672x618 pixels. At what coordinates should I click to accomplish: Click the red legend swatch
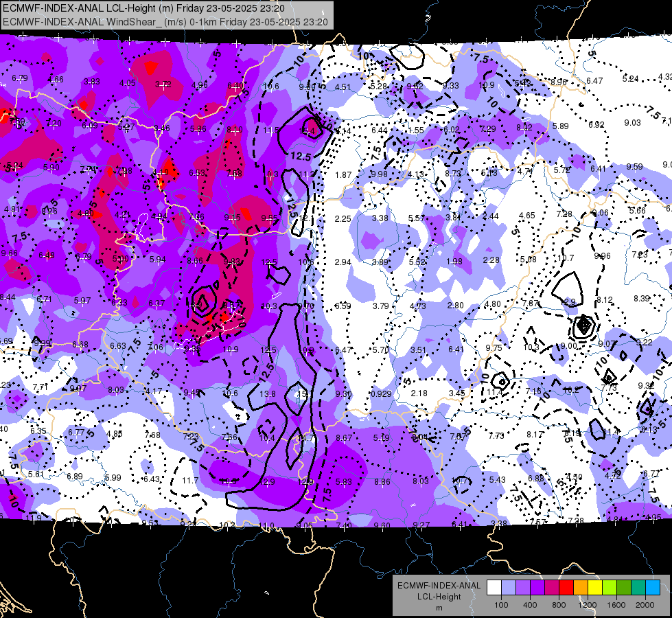(566, 588)
